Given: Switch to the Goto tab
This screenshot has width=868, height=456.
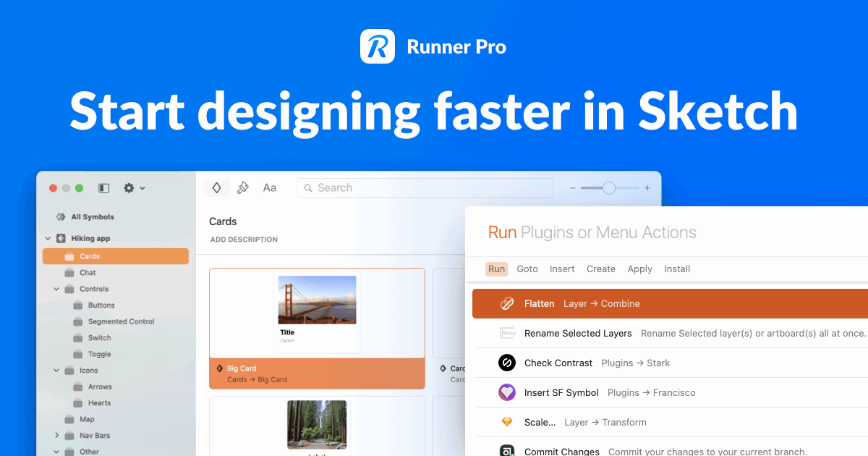Looking at the screenshot, I should tap(527, 269).
